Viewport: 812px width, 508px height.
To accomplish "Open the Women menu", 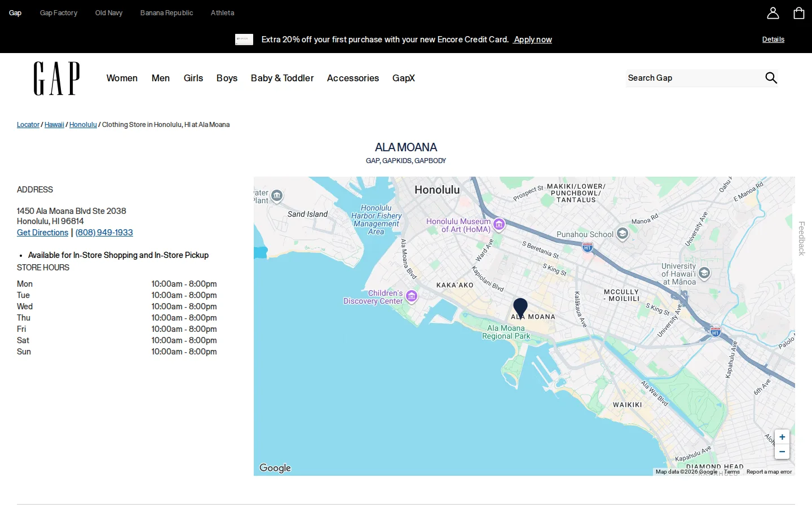I will pyautogui.click(x=122, y=78).
